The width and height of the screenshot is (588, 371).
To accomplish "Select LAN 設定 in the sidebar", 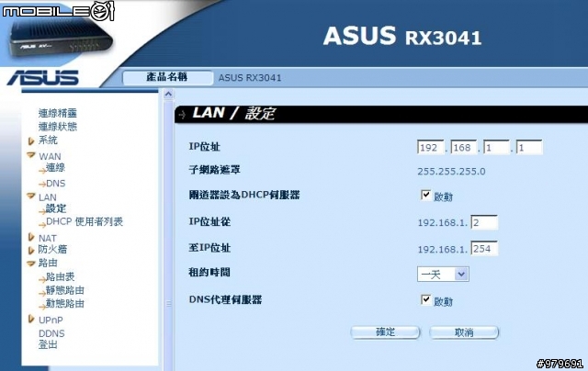I will click(56, 208).
